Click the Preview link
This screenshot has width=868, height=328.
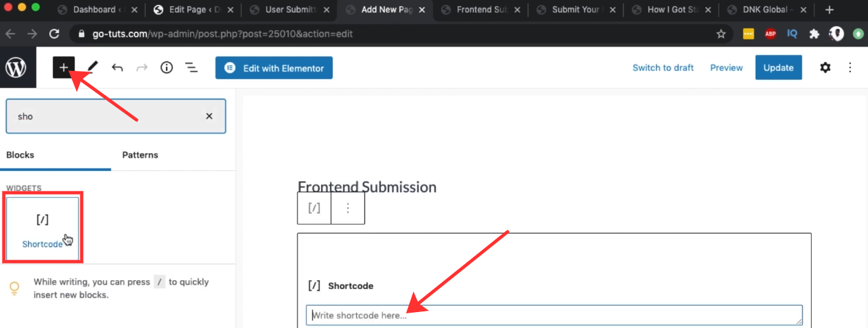click(x=726, y=68)
